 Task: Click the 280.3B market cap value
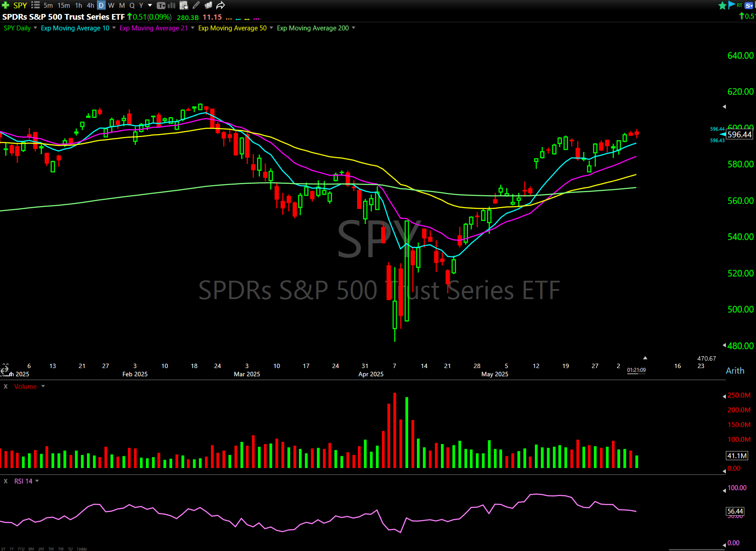[188, 17]
